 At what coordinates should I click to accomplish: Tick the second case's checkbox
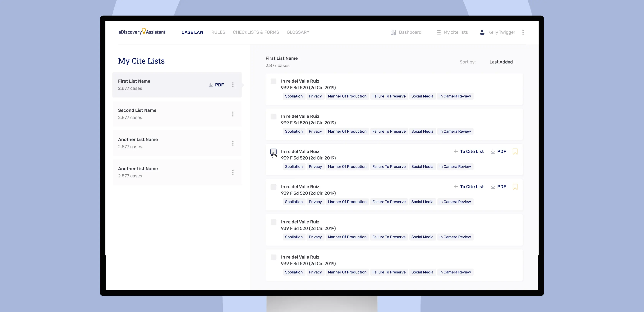tap(273, 117)
